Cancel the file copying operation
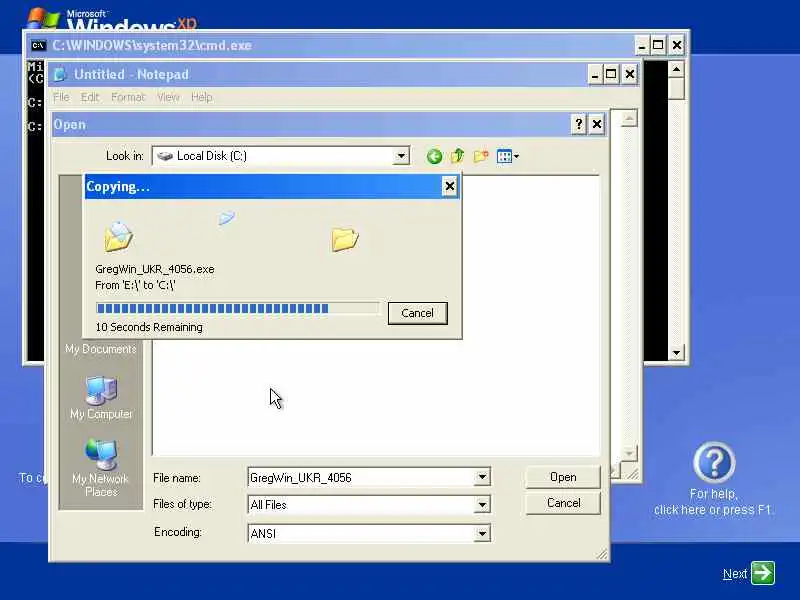Screen dimensions: 800x600 click(417, 313)
